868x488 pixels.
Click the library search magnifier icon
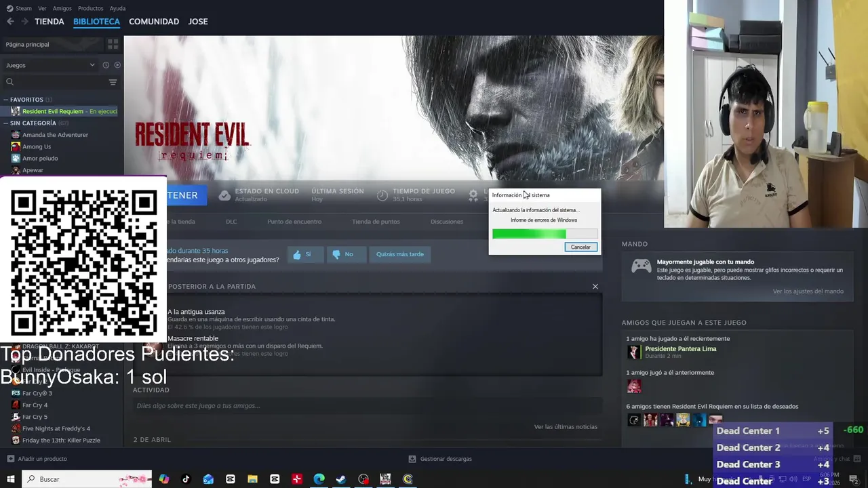click(9, 82)
